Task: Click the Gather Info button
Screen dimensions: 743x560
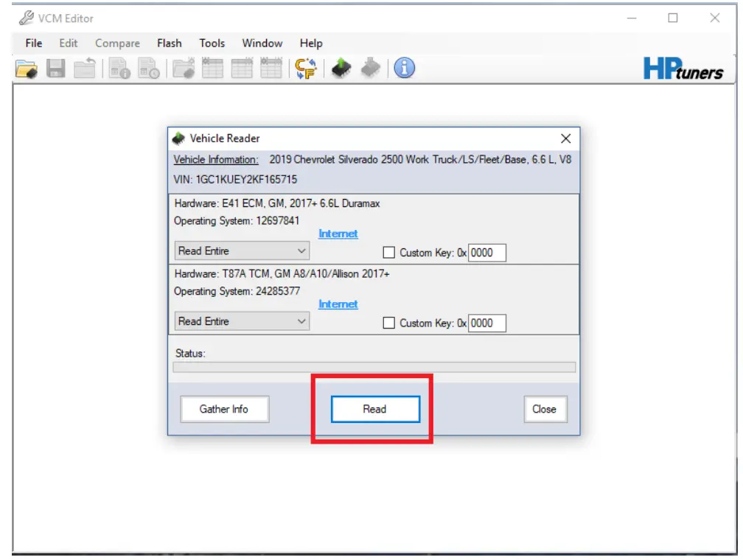Action: [x=224, y=409]
